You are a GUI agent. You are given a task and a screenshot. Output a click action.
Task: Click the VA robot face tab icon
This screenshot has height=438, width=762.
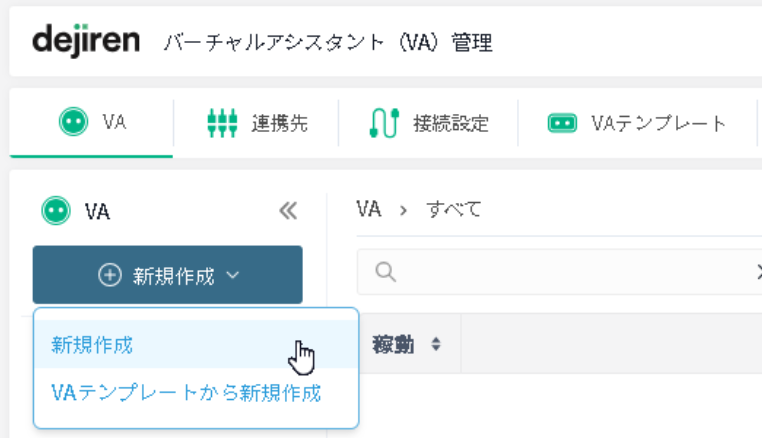73,122
